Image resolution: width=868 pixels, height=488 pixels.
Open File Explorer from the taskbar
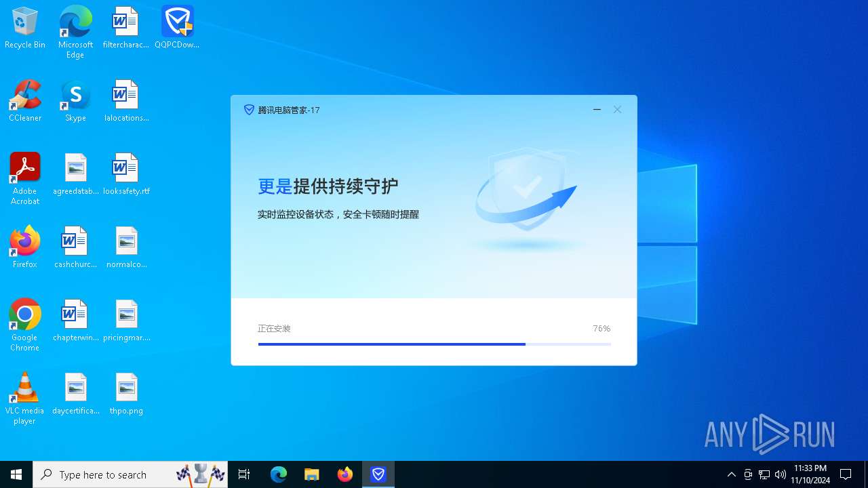point(312,474)
